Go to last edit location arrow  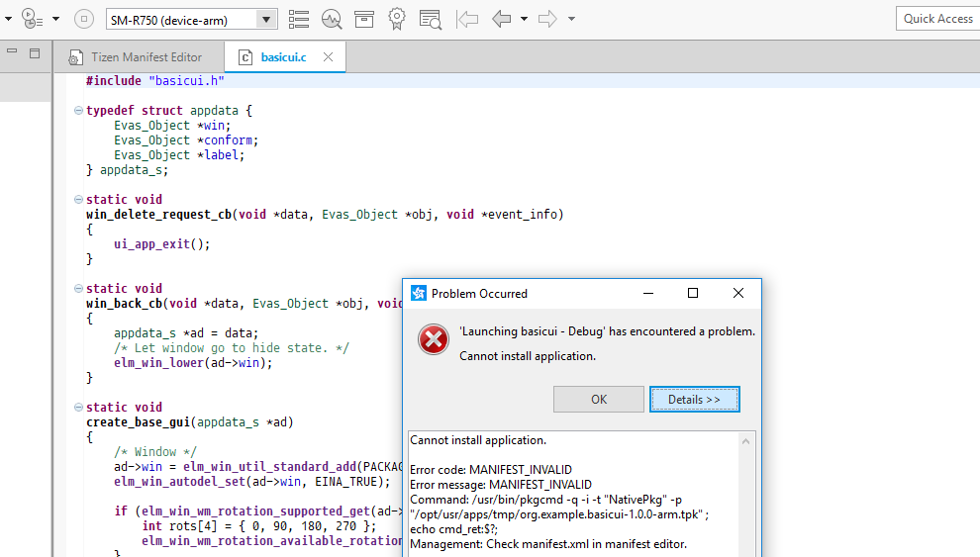(467, 19)
